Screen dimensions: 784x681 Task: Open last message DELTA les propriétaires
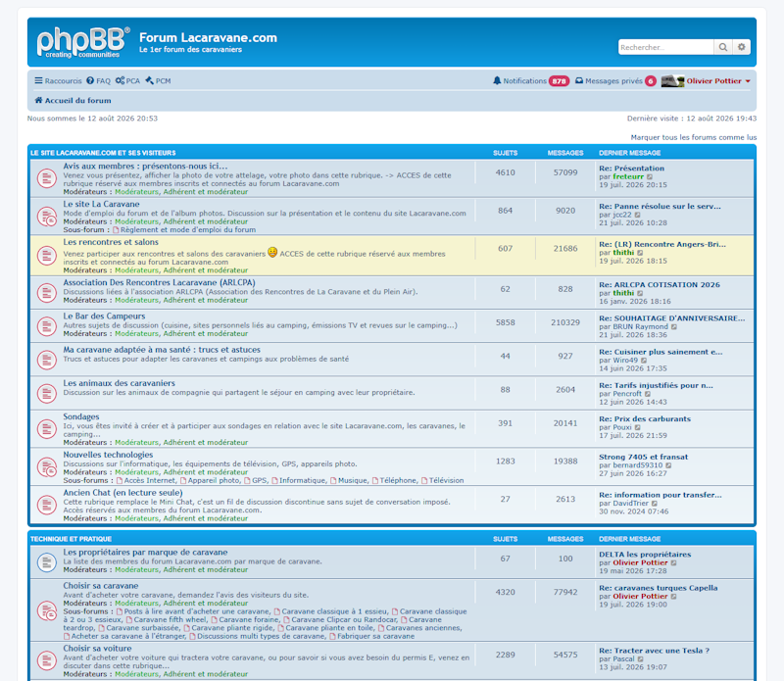click(x=645, y=555)
